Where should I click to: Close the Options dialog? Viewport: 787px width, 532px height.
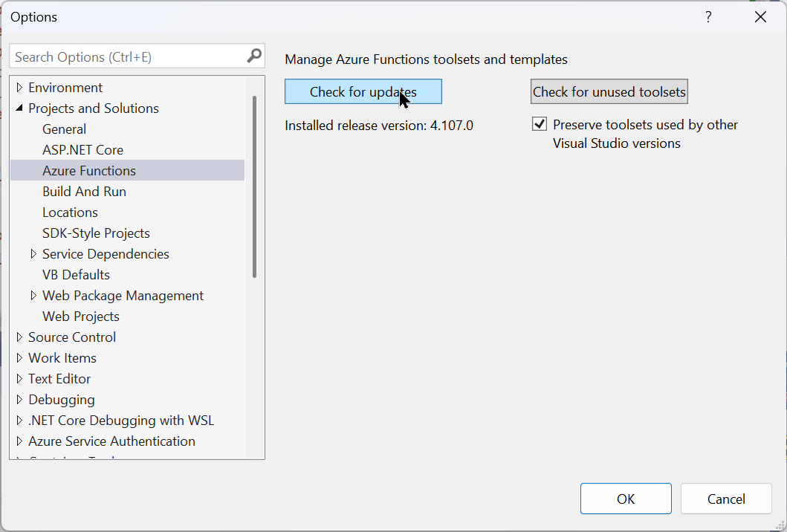[x=760, y=17]
